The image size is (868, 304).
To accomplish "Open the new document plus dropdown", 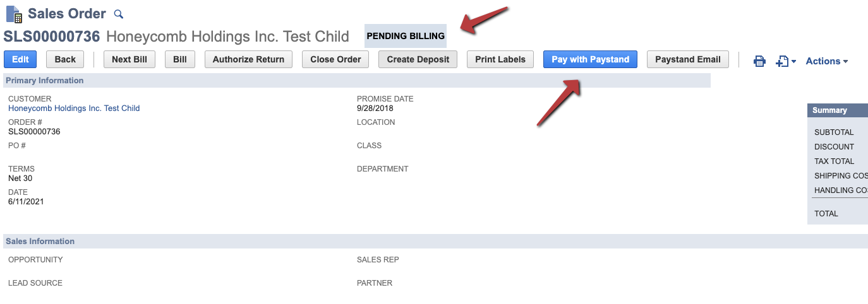I will tap(786, 61).
